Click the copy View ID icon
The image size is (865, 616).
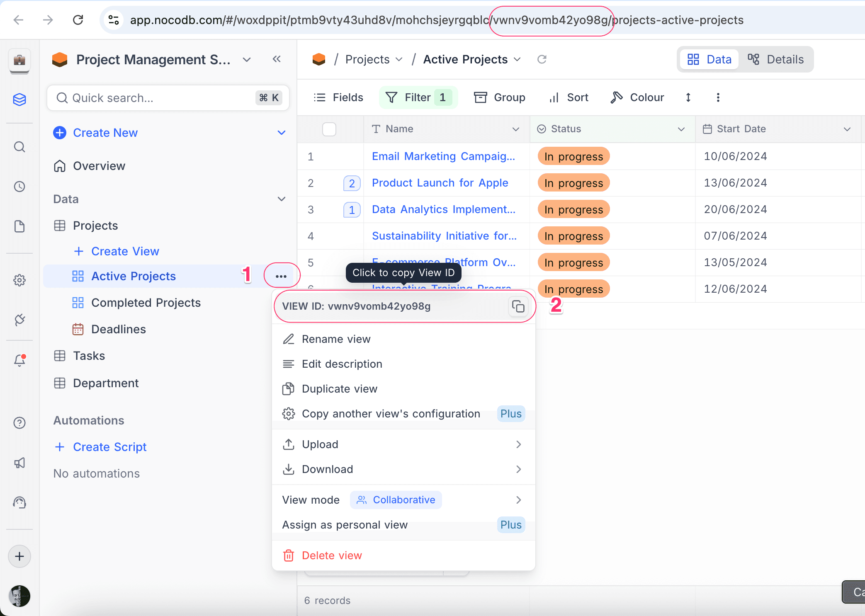pos(518,306)
